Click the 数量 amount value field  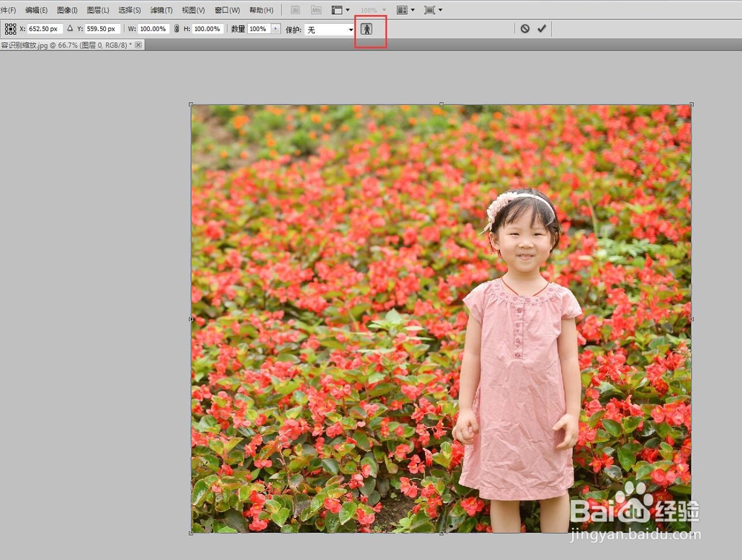[259, 29]
